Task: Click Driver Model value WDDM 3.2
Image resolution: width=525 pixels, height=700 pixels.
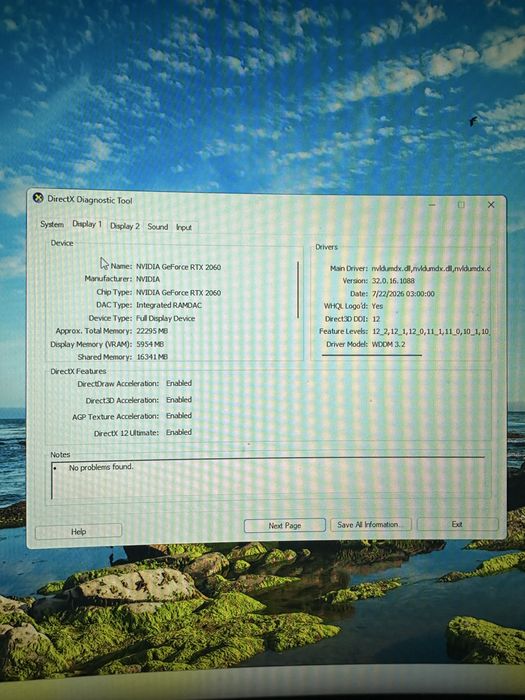Action: [x=388, y=344]
